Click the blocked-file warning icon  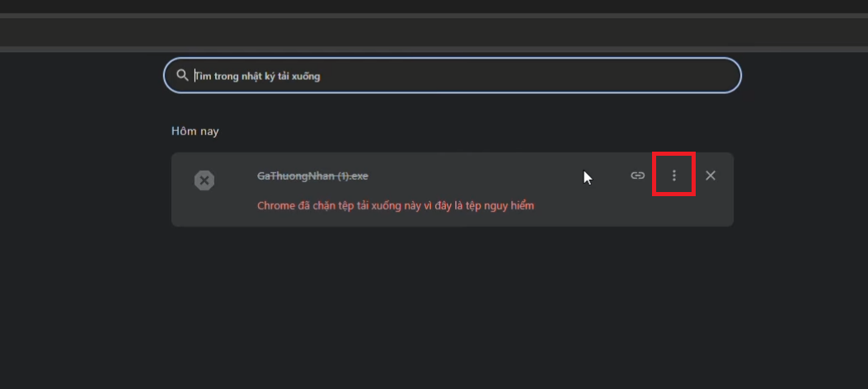click(x=204, y=180)
